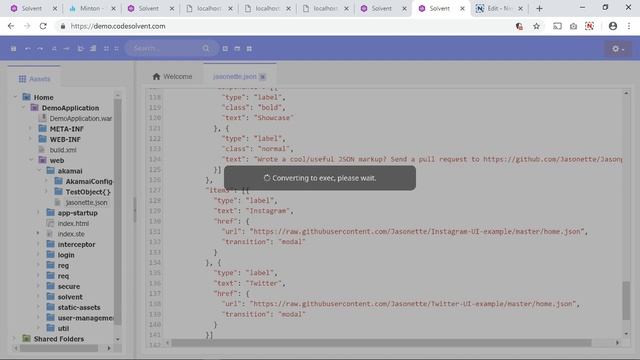This screenshot has width=640, height=360.
Task: Select the secure folder
Action: [x=69, y=286]
